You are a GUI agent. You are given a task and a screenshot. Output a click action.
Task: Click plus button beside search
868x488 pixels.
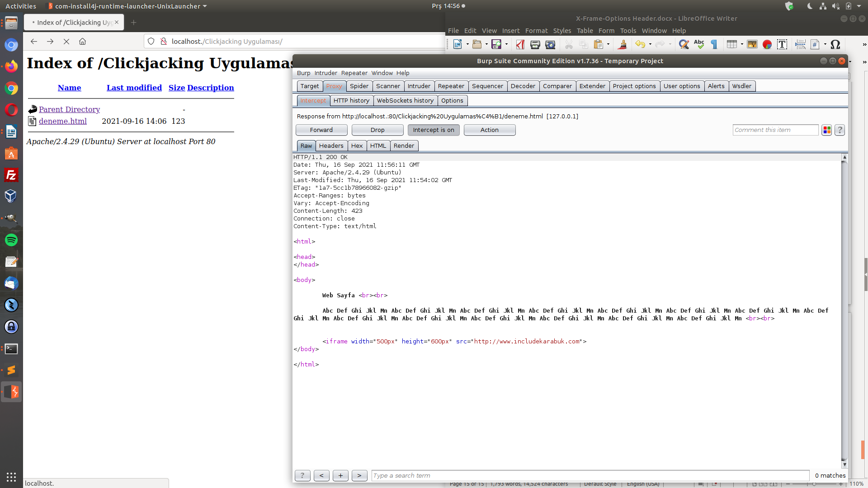[x=340, y=476]
